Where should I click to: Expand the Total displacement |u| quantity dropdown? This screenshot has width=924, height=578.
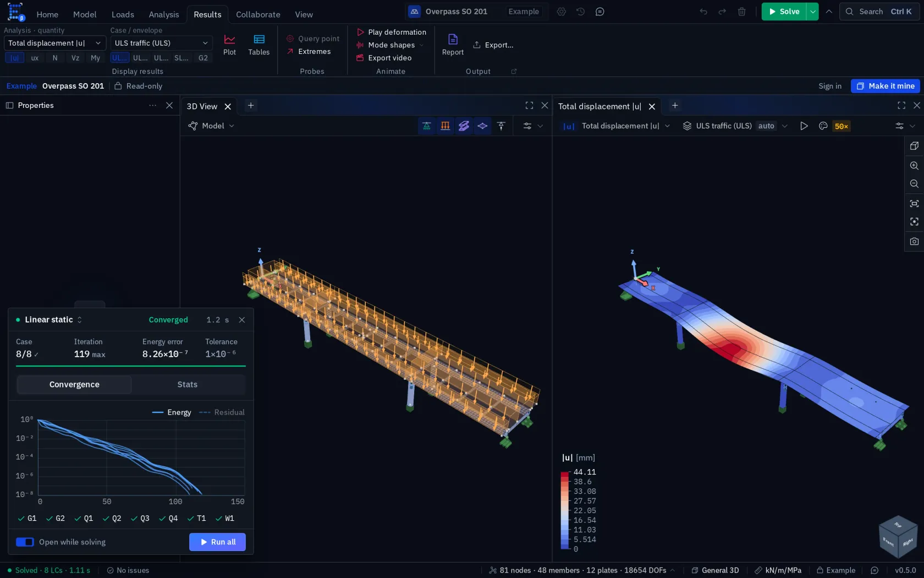coord(55,43)
